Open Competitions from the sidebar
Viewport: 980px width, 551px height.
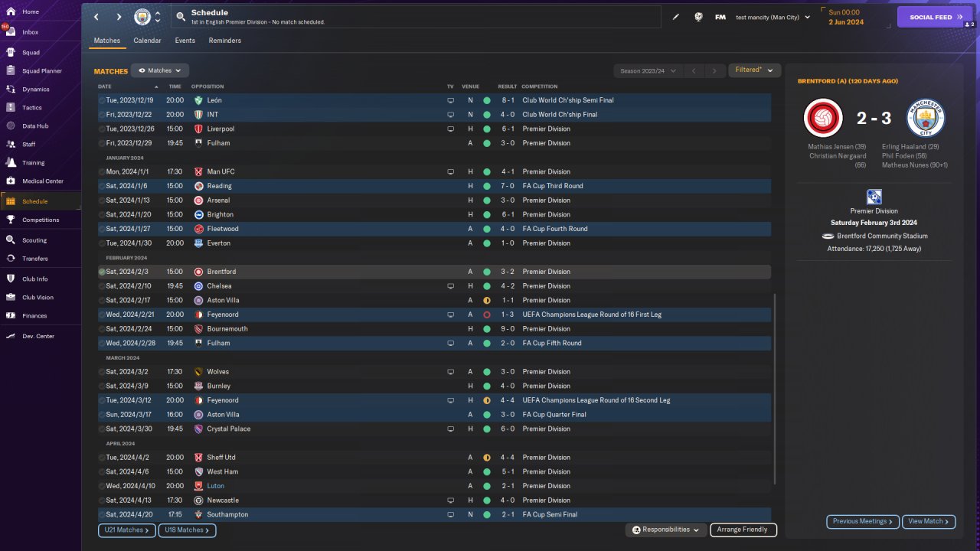point(40,220)
